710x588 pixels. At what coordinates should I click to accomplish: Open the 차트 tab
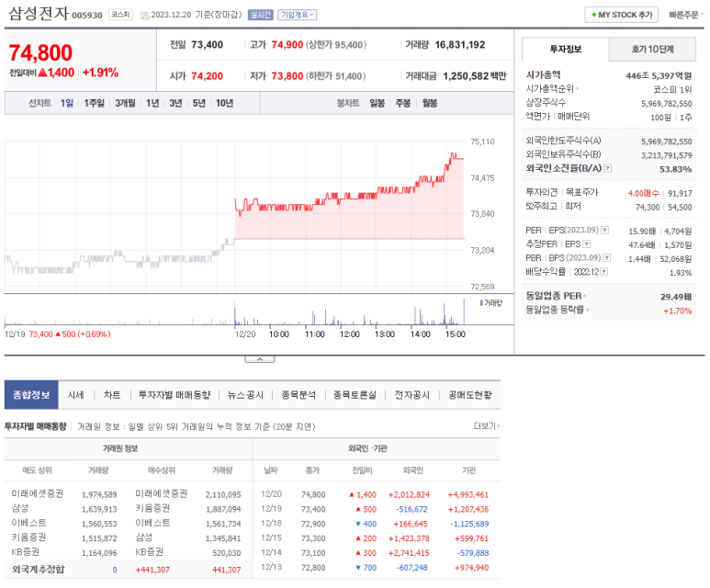point(112,395)
